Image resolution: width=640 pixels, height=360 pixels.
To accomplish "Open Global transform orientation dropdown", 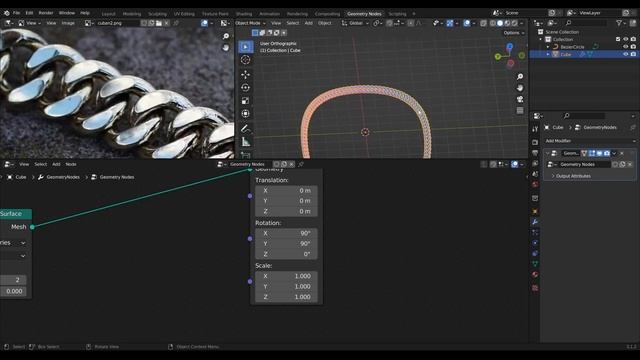I will coord(355,23).
